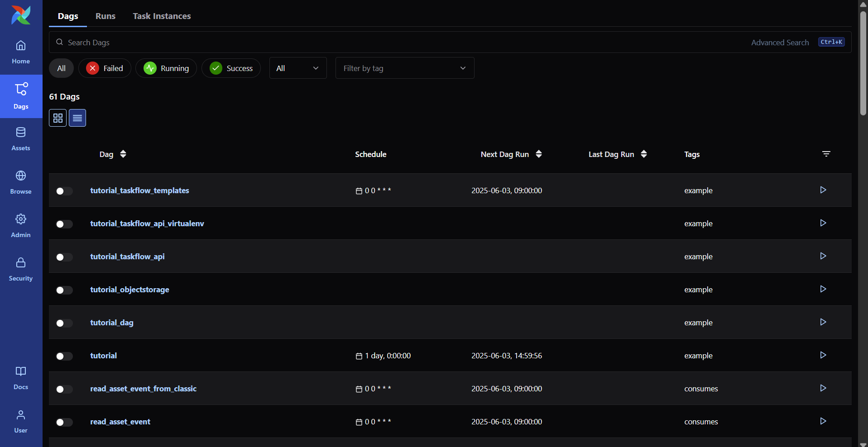Trigger tutorial_taskflow_api dag

[823, 256]
